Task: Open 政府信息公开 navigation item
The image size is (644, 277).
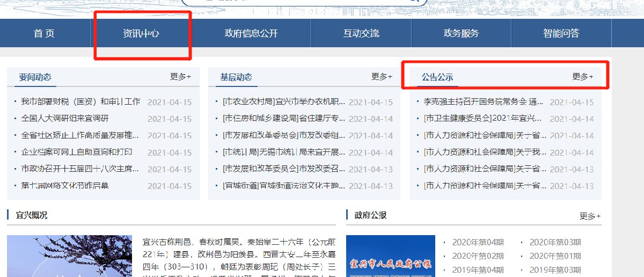Action: (251, 33)
